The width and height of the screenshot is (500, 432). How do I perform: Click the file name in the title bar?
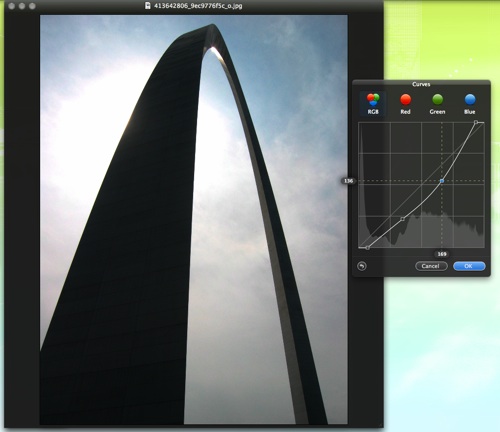point(198,6)
